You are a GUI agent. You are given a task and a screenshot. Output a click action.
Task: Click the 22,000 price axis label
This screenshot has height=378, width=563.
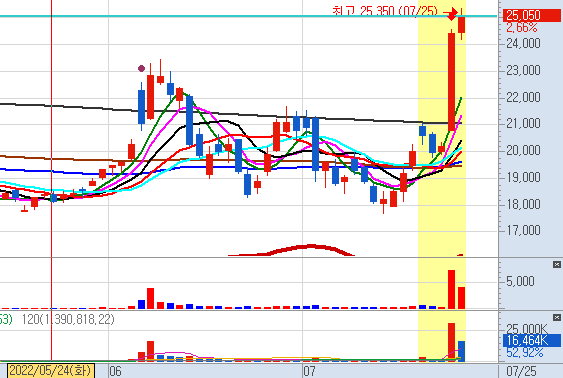[x=523, y=97]
